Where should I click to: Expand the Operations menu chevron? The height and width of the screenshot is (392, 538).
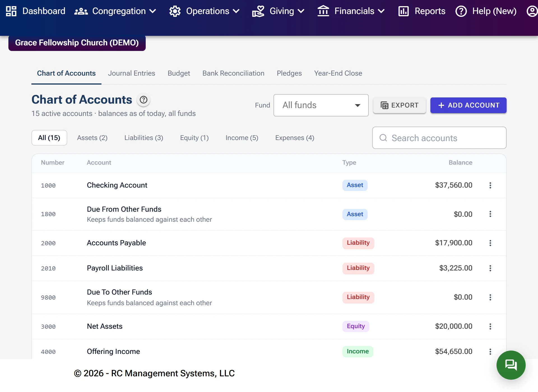click(236, 11)
